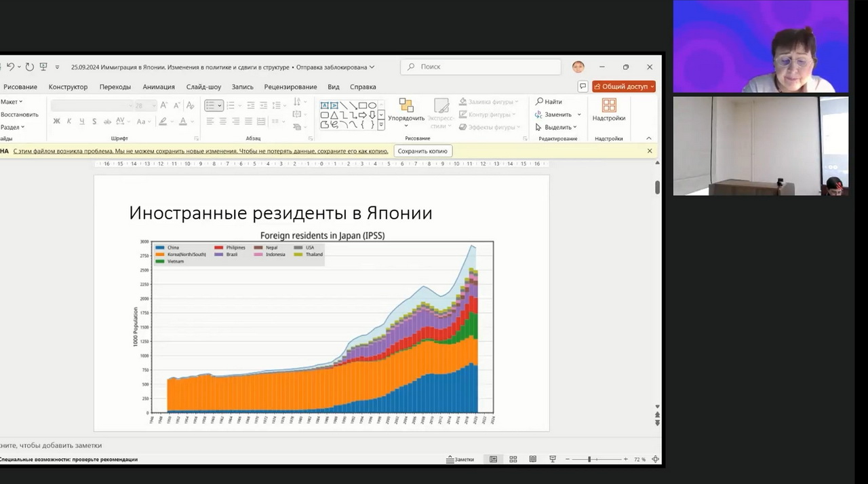Click into the Поиск search box

[x=481, y=67]
